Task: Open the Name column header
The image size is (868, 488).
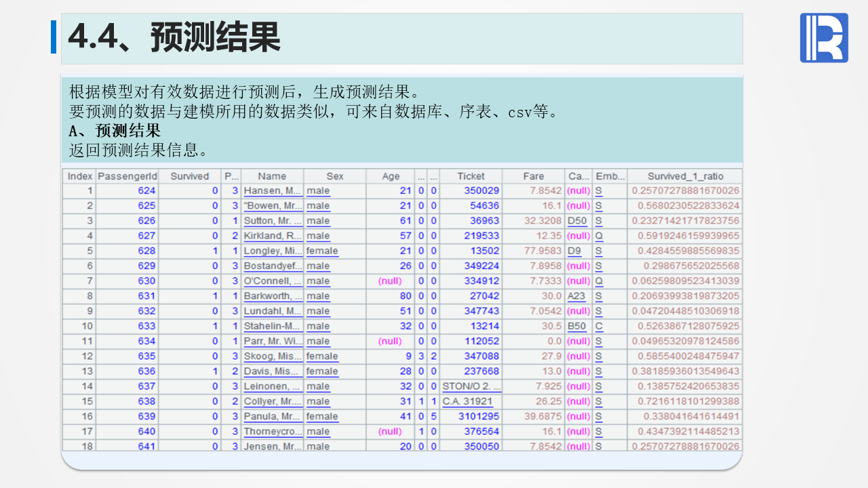Action: [x=272, y=176]
